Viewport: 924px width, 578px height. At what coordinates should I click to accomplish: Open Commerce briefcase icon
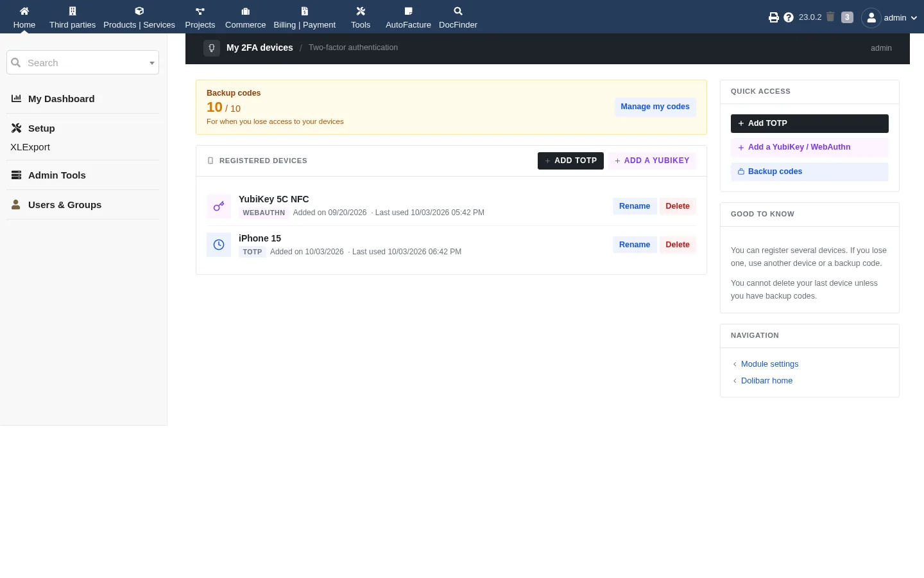click(x=245, y=11)
